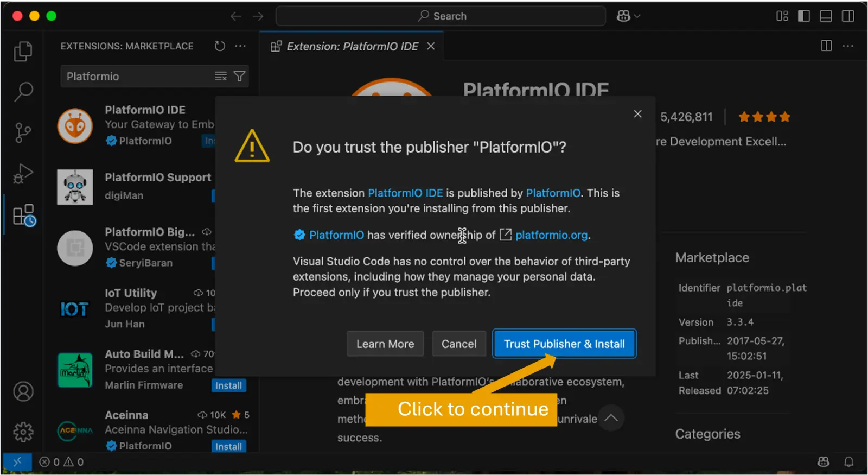Click Trust Publisher & Install button
The image size is (868, 475).
tap(564, 344)
